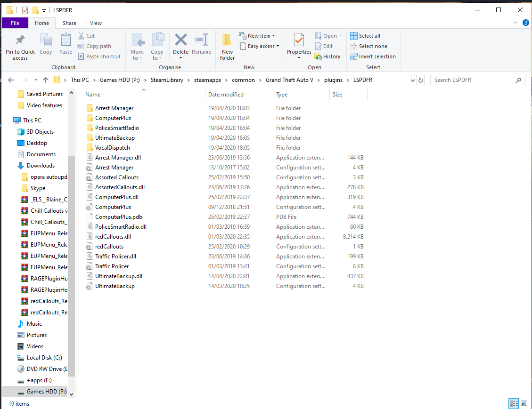Viewport: 532px width, 409px height.
Task: Click the search magnifier icon
Action: coord(518,80)
